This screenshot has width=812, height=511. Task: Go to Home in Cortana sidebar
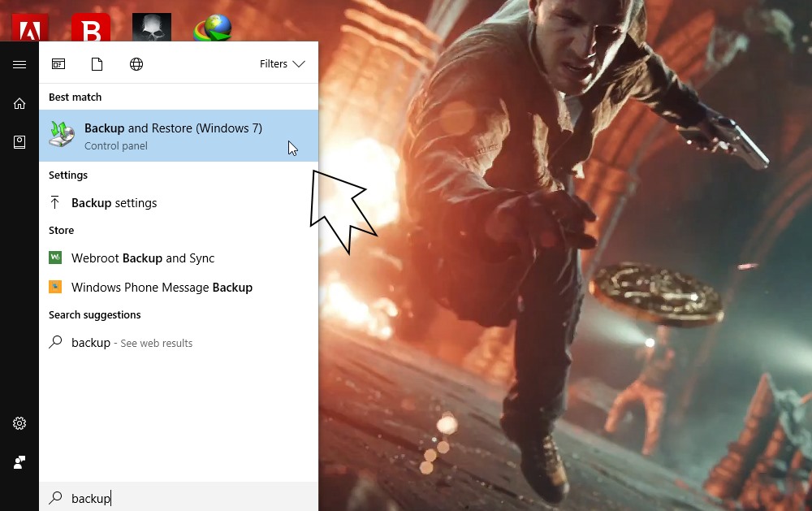tap(19, 104)
